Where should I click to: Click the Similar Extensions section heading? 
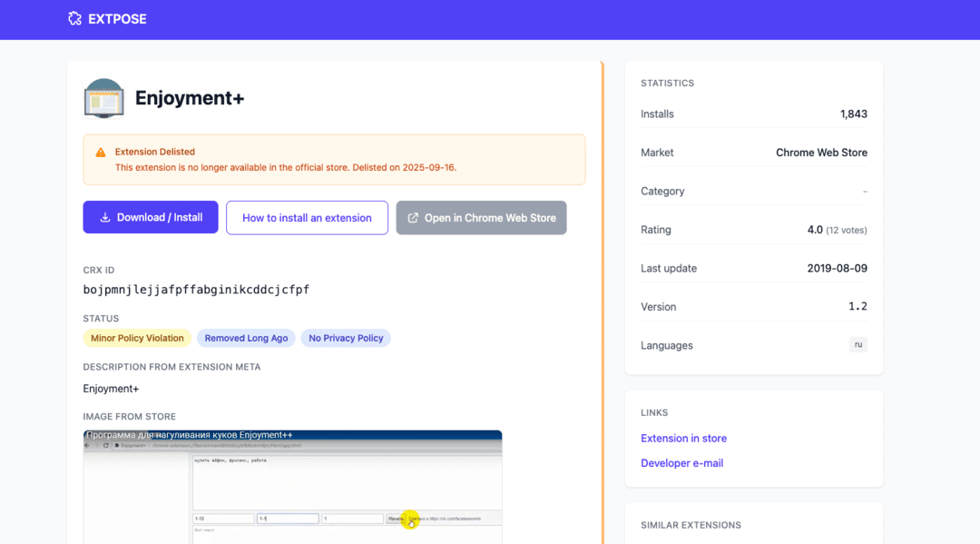pyautogui.click(x=691, y=525)
